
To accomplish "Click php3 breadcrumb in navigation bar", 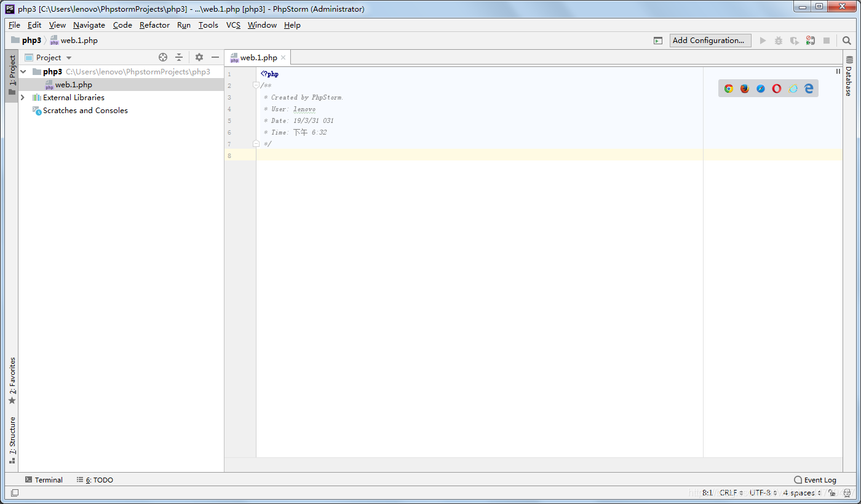I will tap(26, 41).
